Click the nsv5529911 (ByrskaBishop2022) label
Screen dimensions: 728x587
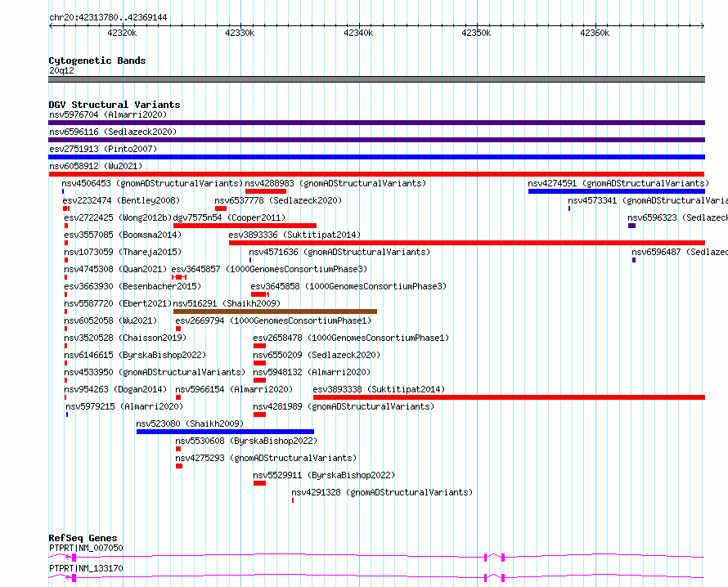click(x=324, y=475)
